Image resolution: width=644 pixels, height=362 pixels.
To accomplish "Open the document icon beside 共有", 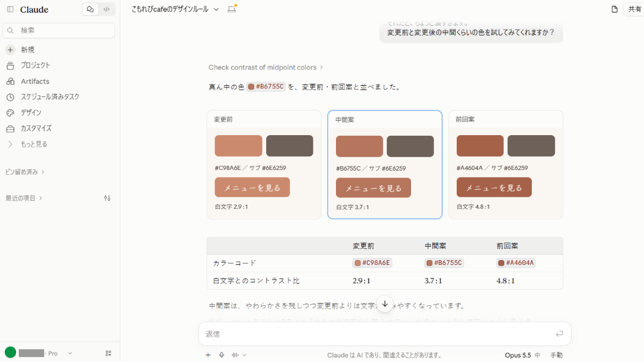I will click(x=614, y=9).
